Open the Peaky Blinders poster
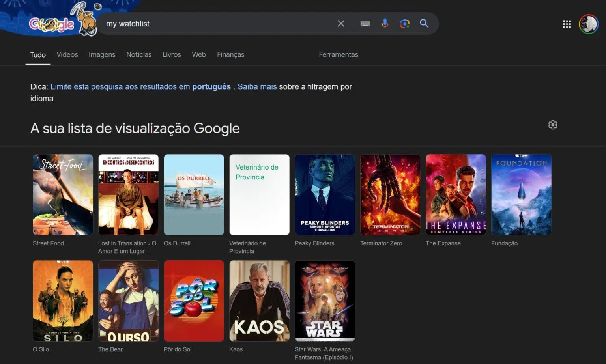The height and width of the screenshot is (364, 606). tap(325, 195)
